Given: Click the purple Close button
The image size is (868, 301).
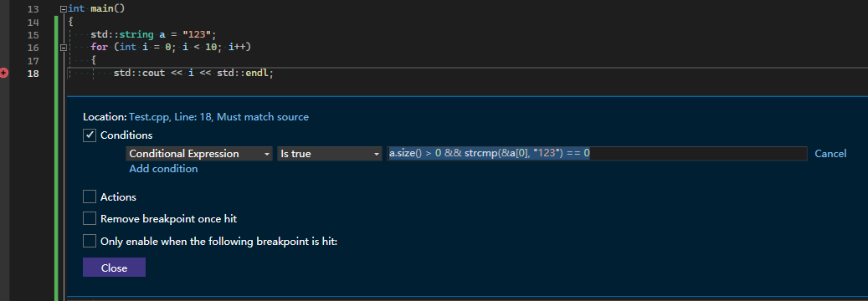Looking at the screenshot, I should (114, 268).
